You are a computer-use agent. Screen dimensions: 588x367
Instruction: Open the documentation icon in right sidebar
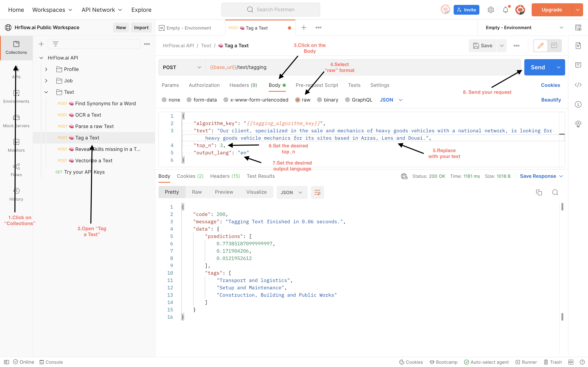(578, 46)
